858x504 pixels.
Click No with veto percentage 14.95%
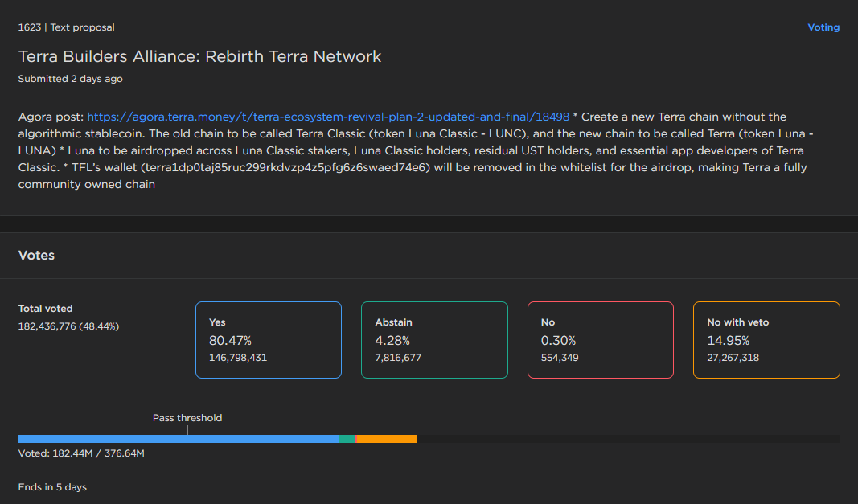tap(729, 340)
